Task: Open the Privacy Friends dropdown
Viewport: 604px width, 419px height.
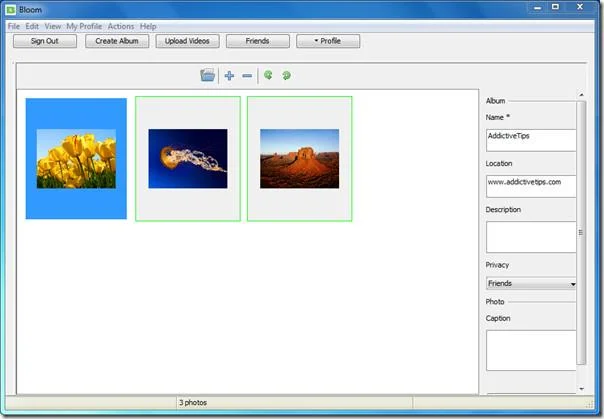Action: [x=531, y=283]
